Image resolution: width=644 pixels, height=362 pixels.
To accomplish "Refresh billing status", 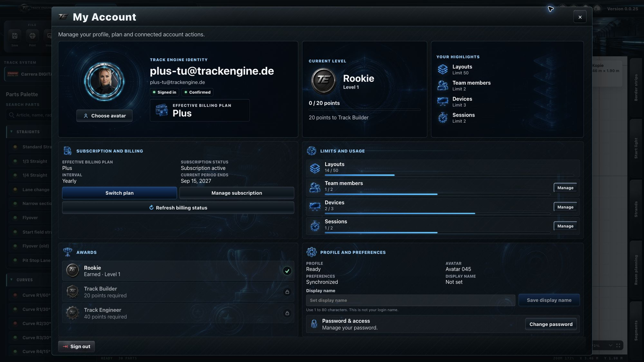I will 178,208.
